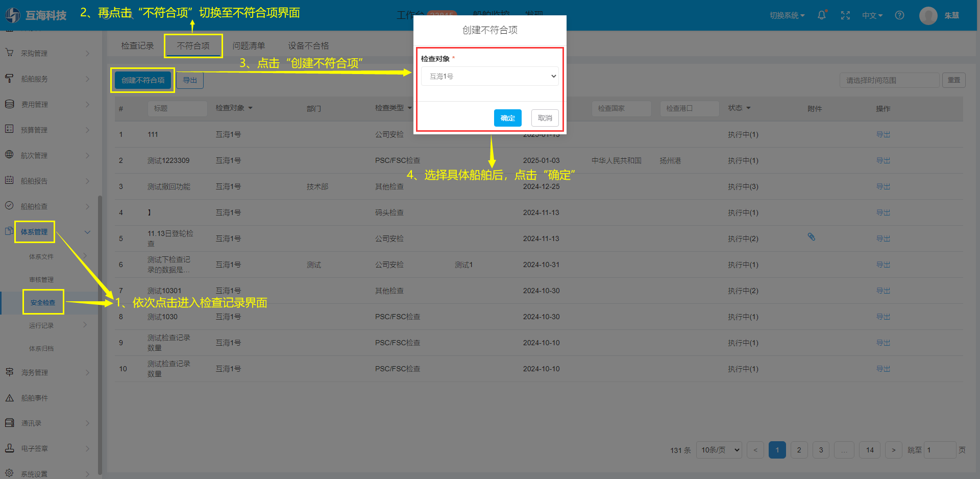Click the 船舶事件 warning icon

point(9,398)
